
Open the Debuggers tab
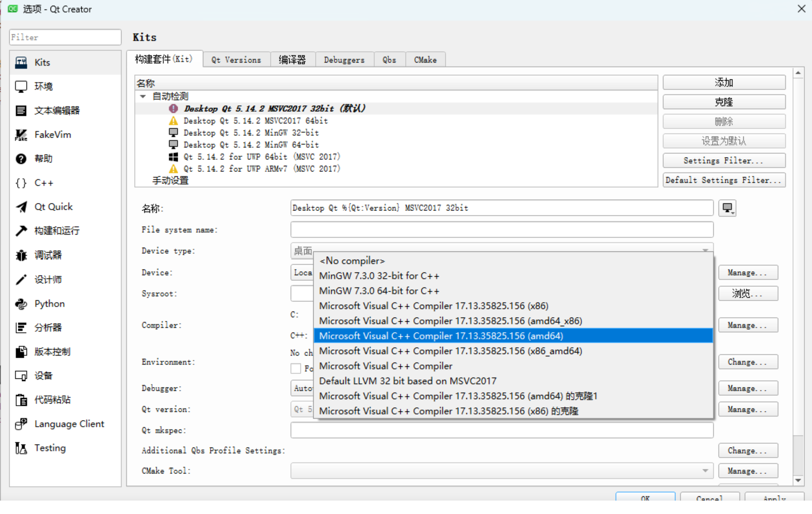(344, 60)
